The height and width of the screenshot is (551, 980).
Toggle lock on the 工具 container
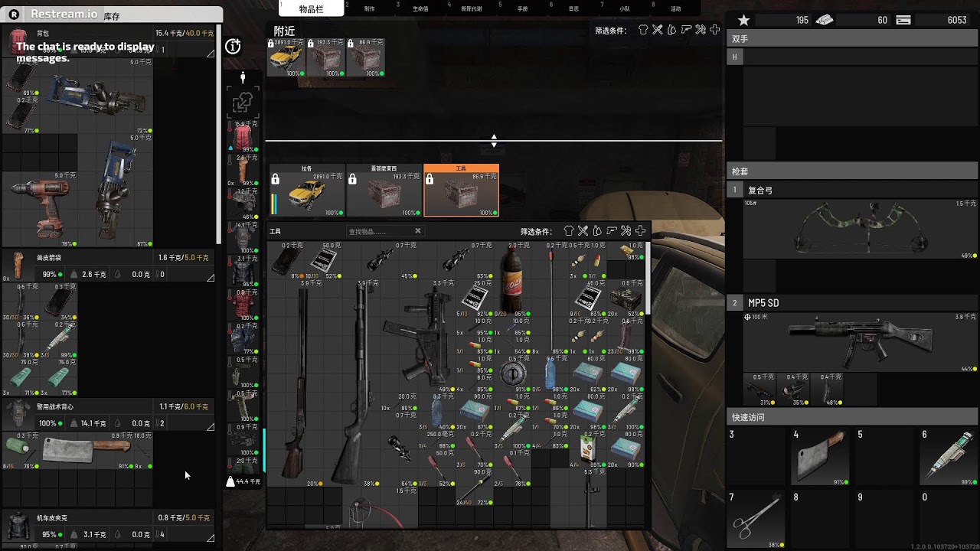click(x=430, y=179)
